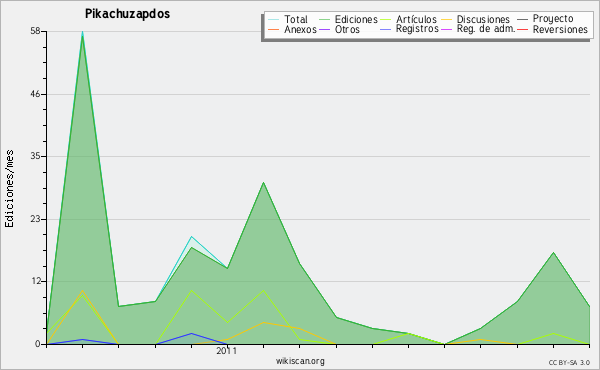Click the dark Proyecto line swatch
The width and height of the screenshot is (600, 370).
click(x=523, y=19)
